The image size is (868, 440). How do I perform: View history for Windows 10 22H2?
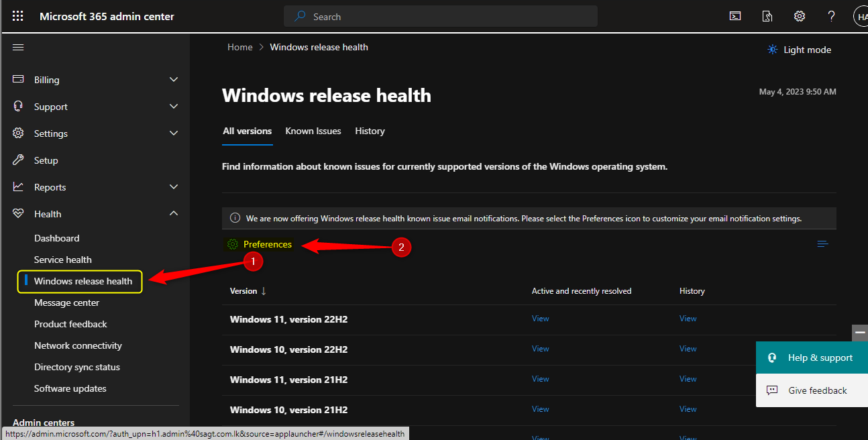[x=688, y=349]
